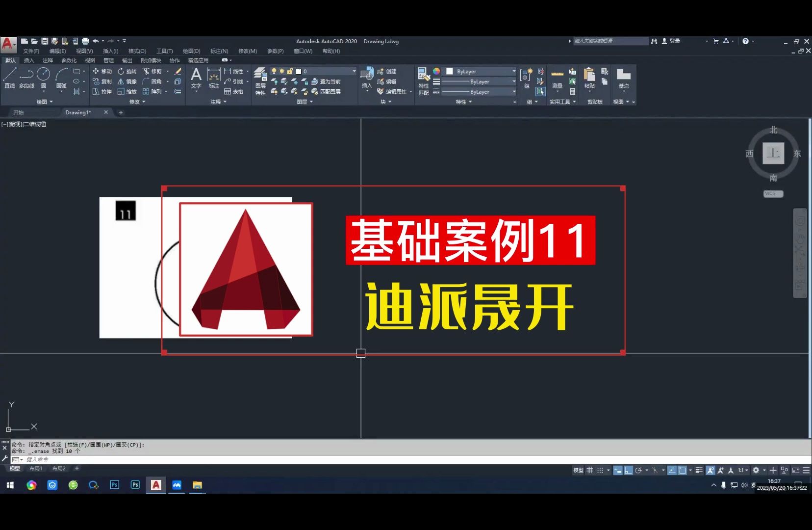Expand the 实用工具 (Utilities) panel
Viewport: 812px width, 530px height.
563,102
